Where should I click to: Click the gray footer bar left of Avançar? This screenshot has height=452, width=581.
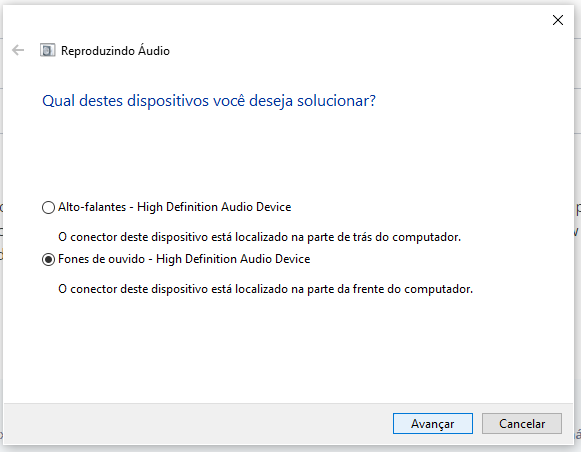point(198,423)
